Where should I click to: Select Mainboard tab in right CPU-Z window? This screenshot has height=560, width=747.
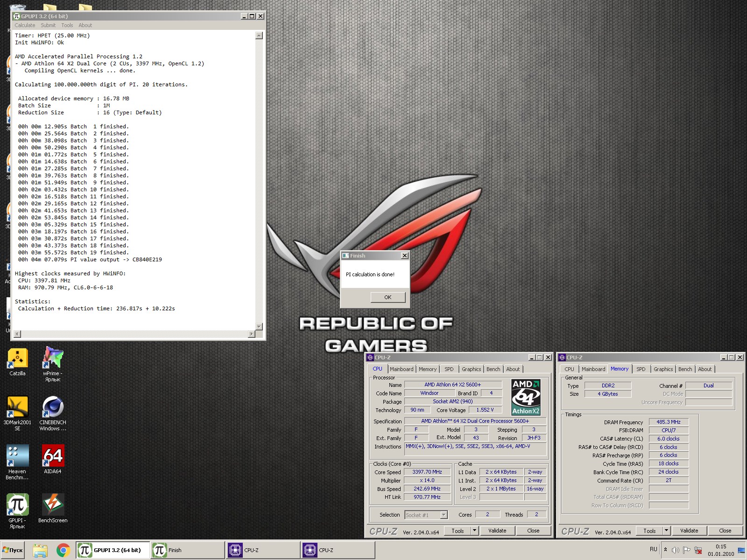tap(593, 369)
